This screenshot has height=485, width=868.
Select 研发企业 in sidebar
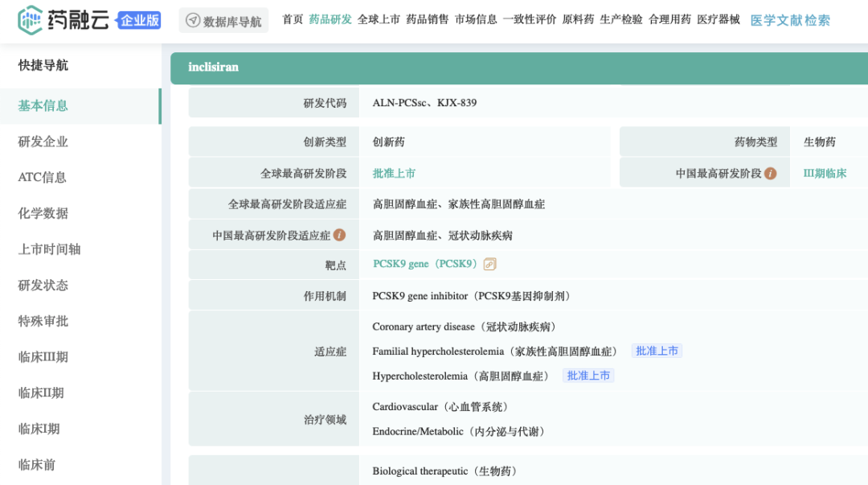coord(43,142)
